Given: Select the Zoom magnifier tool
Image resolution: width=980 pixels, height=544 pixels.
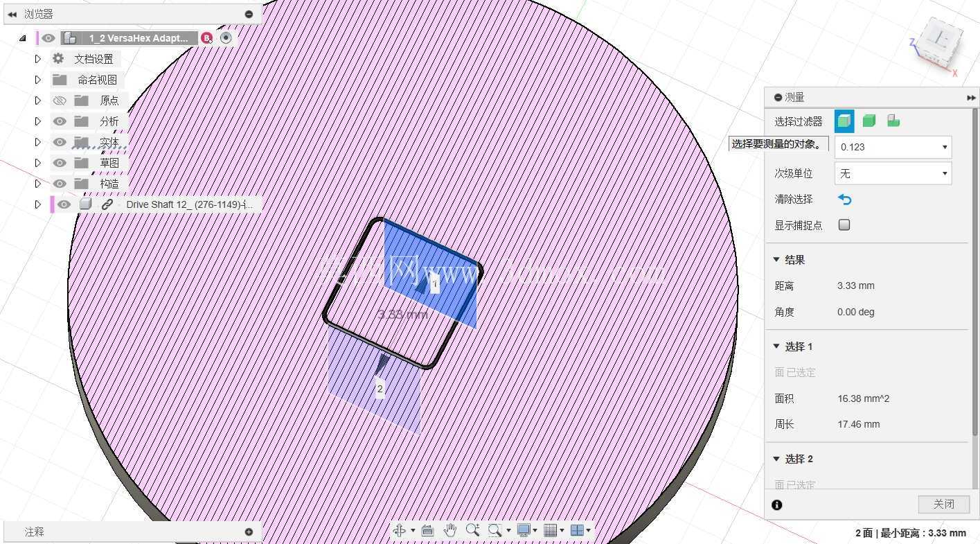Looking at the screenshot, I should click(x=472, y=530).
